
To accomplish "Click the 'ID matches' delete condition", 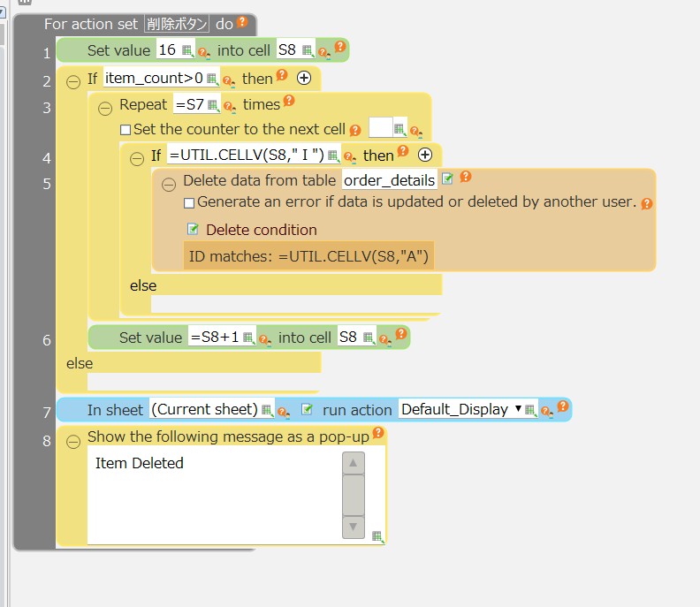I will coord(309,255).
